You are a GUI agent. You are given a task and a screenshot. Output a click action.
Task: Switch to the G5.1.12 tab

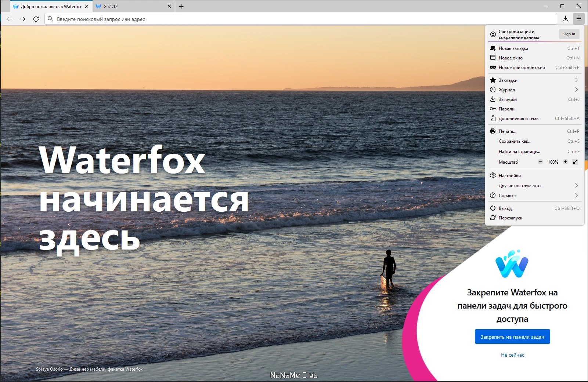coord(133,7)
